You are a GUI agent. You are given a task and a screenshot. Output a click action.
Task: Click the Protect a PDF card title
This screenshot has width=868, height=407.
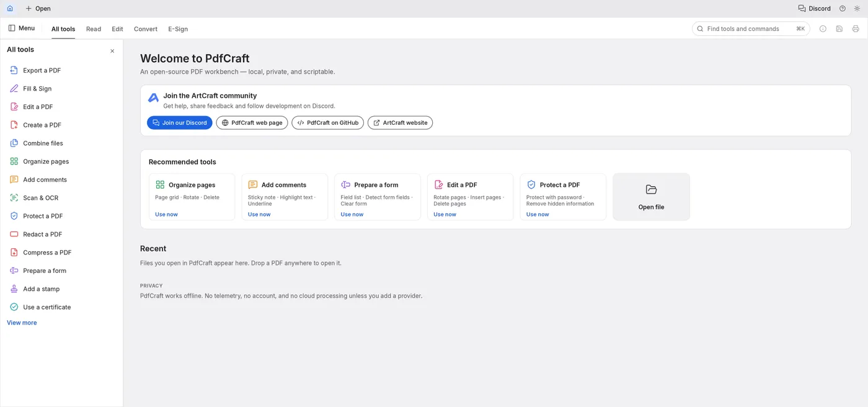click(560, 185)
